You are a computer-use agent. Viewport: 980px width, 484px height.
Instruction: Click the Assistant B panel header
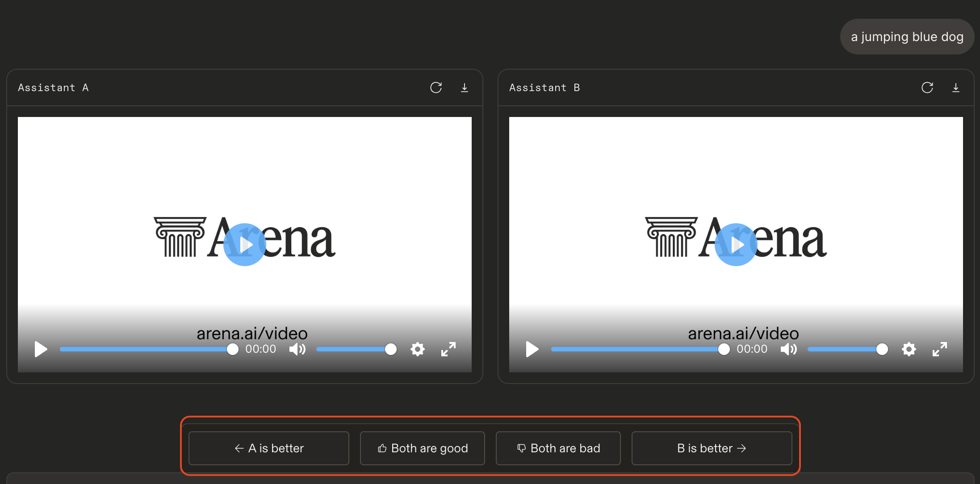544,88
